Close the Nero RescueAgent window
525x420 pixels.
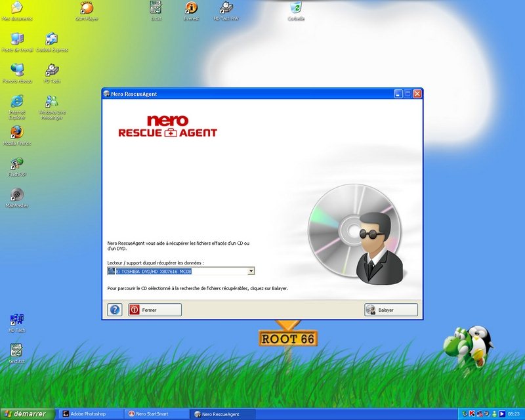point(417,94)
